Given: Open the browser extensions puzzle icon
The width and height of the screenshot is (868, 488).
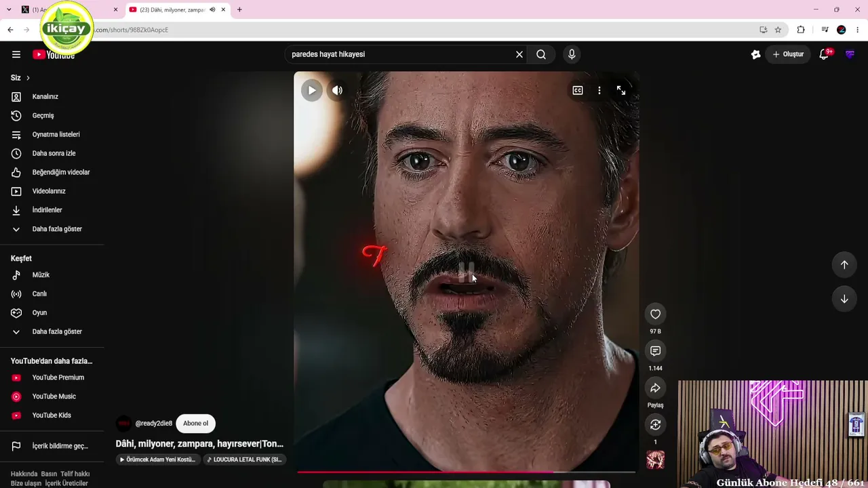Looking at the screenshot, I should point(801,30).
